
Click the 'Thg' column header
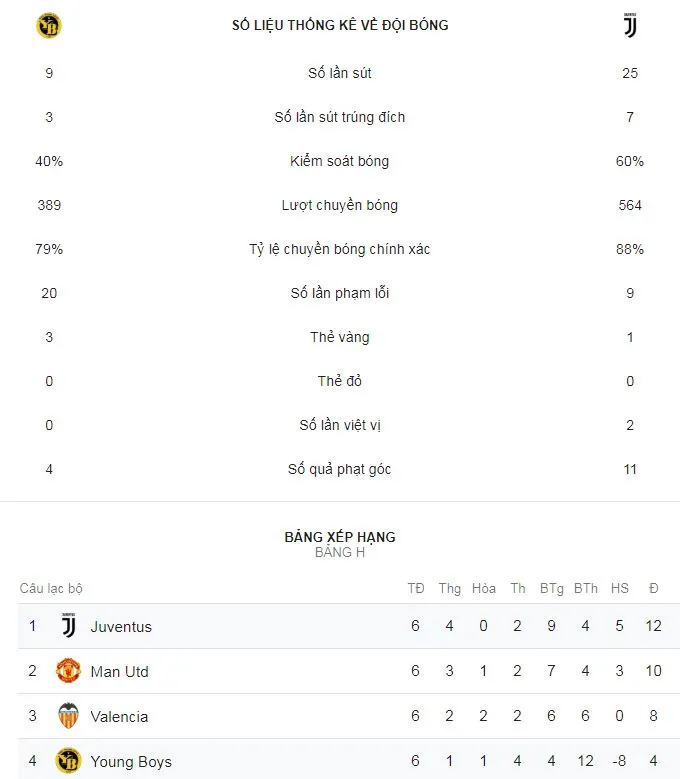tap(449, 588)
